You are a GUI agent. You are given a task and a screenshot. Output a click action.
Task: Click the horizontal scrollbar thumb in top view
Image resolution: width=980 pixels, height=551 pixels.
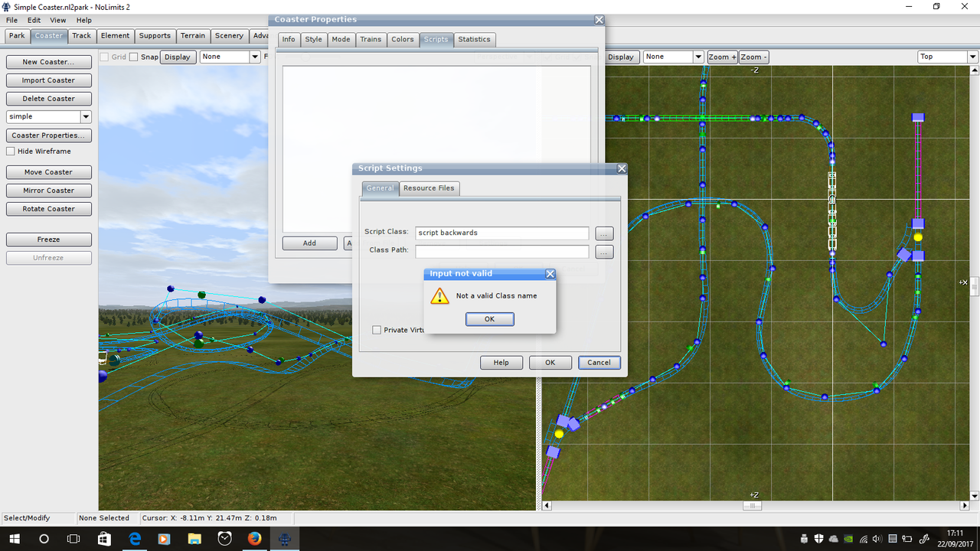click(753, 506)
